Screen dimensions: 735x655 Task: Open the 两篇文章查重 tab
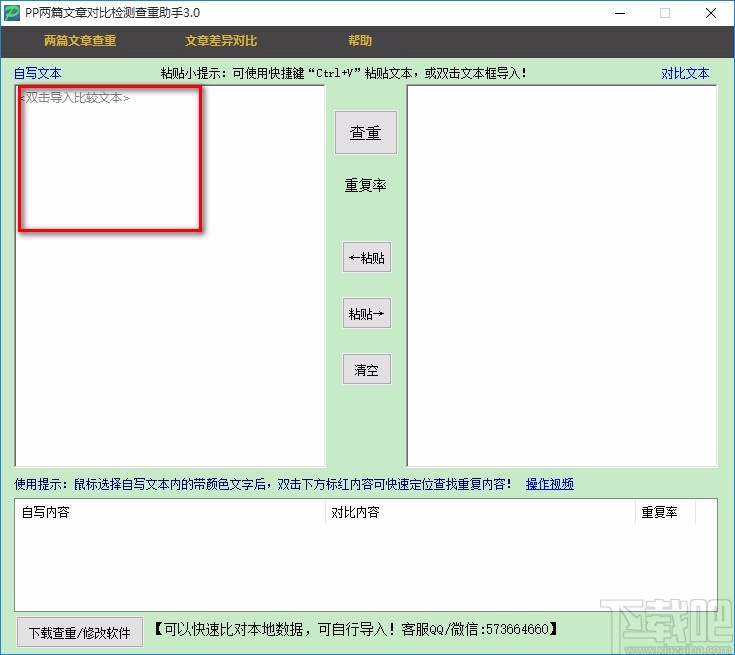tap(80, 41)
